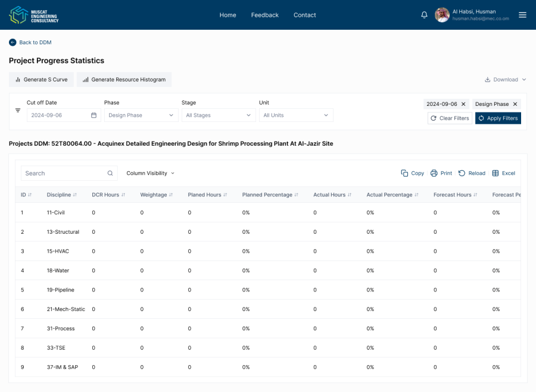Click the filter icon beside Cut off Date

click(x=18, y=110)
